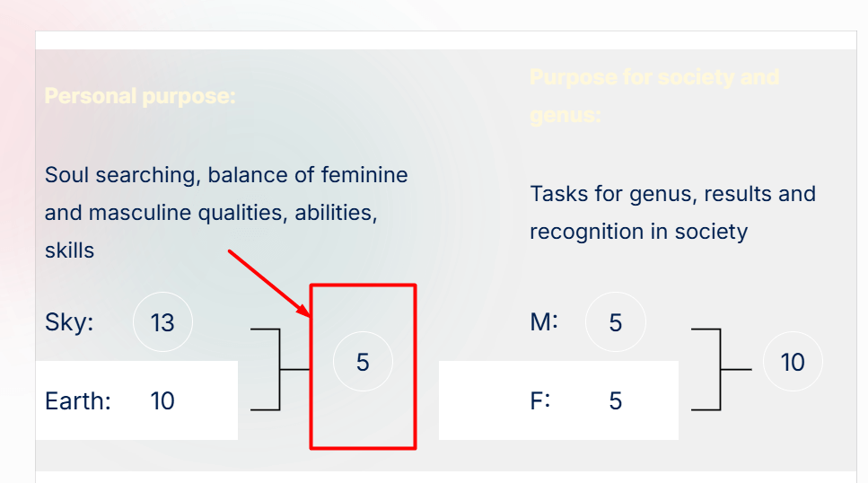
Task: Click the M label
Action: coord(544,321)
